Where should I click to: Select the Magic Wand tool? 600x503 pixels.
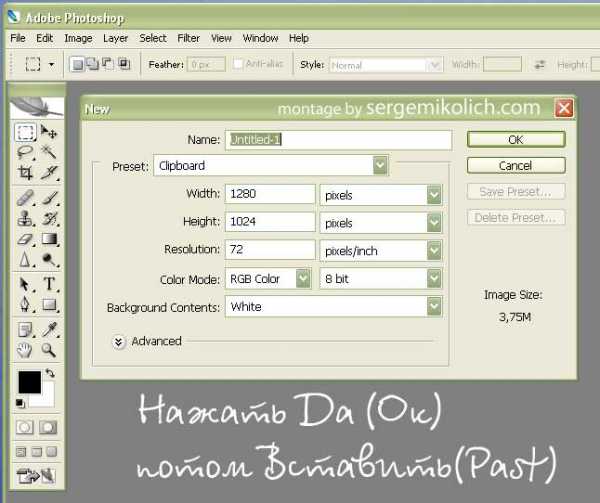[x=49, y=152]
